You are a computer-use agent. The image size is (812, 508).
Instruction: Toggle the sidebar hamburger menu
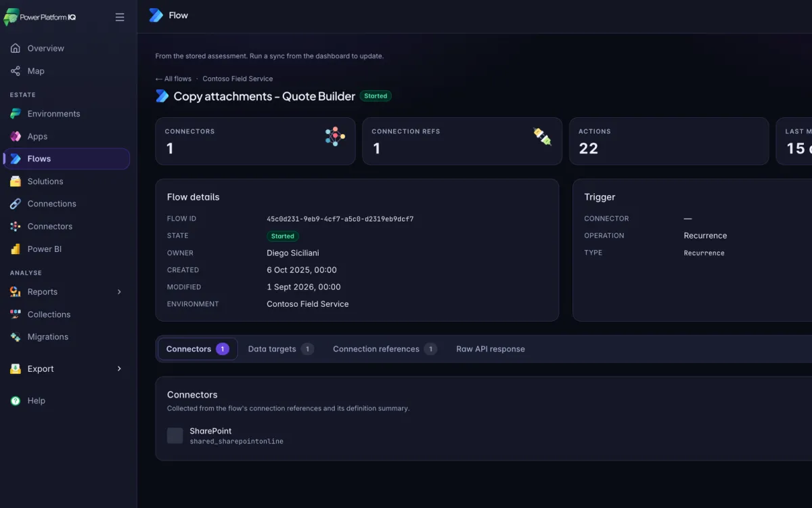pyautogui.click(x=120, y=17)
